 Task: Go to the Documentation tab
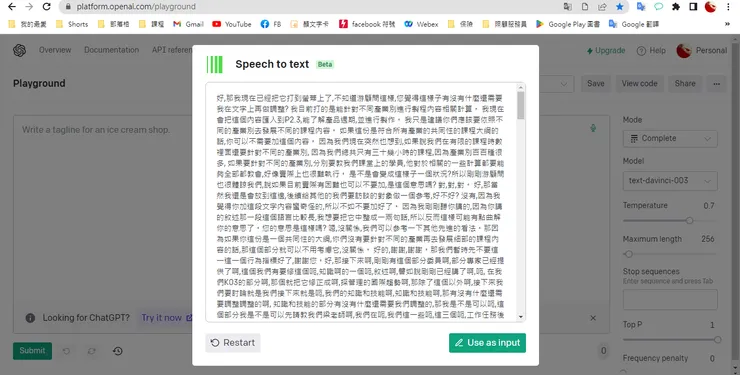[x=111, y=50]
